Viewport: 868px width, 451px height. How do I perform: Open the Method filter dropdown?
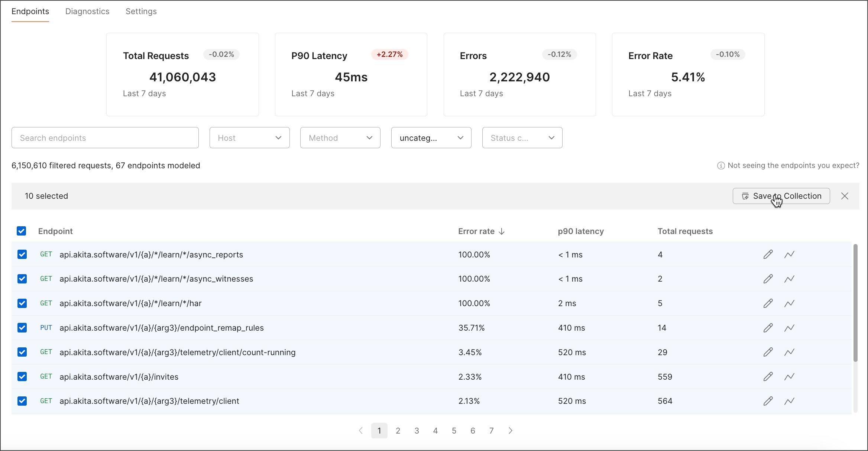[340, 138]
